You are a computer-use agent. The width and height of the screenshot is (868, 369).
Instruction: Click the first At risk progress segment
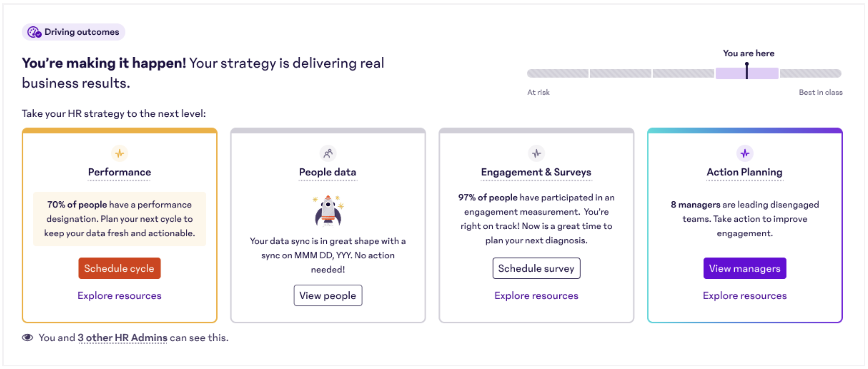click(558, 73)
